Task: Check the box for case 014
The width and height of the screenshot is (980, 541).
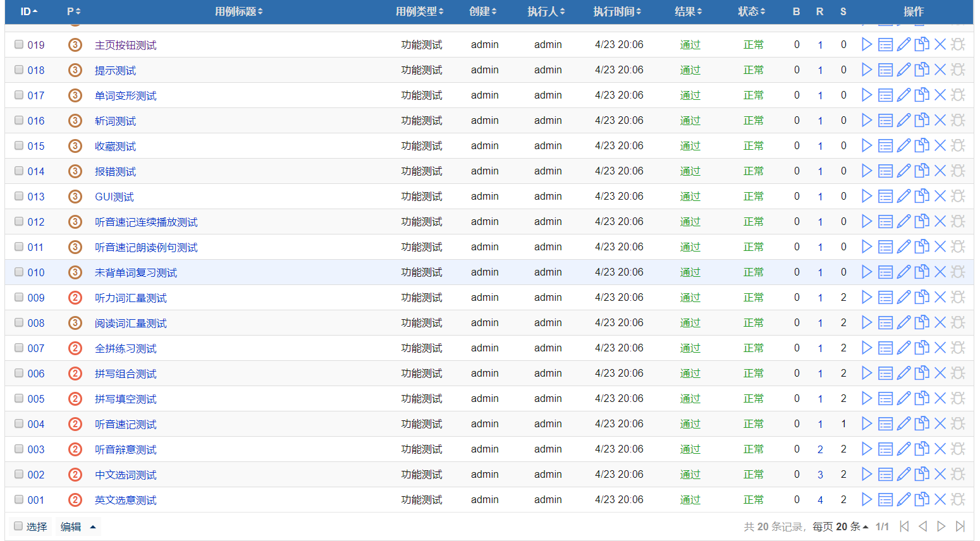Action: pos(19,171)
